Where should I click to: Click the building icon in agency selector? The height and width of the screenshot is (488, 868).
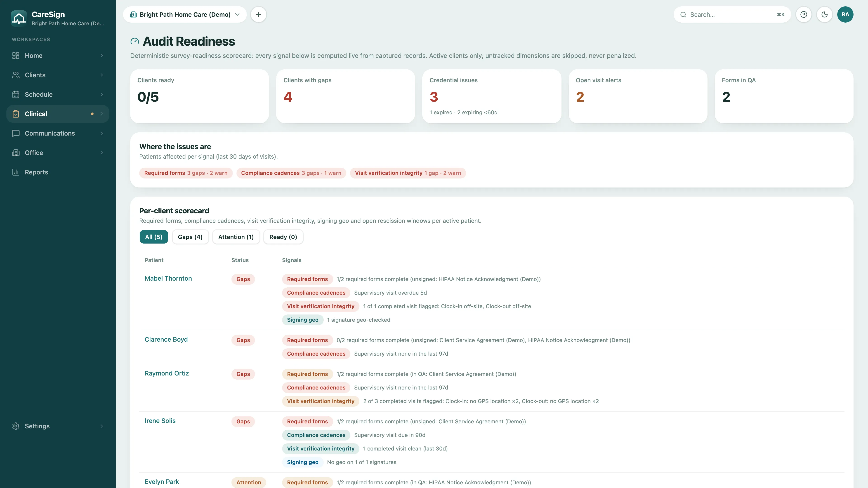(133, 14)
